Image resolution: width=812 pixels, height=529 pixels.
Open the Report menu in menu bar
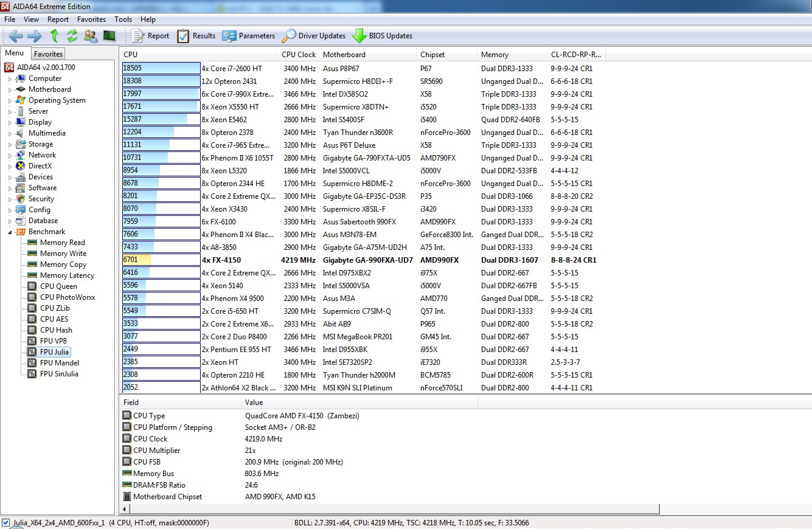(58, 19)
